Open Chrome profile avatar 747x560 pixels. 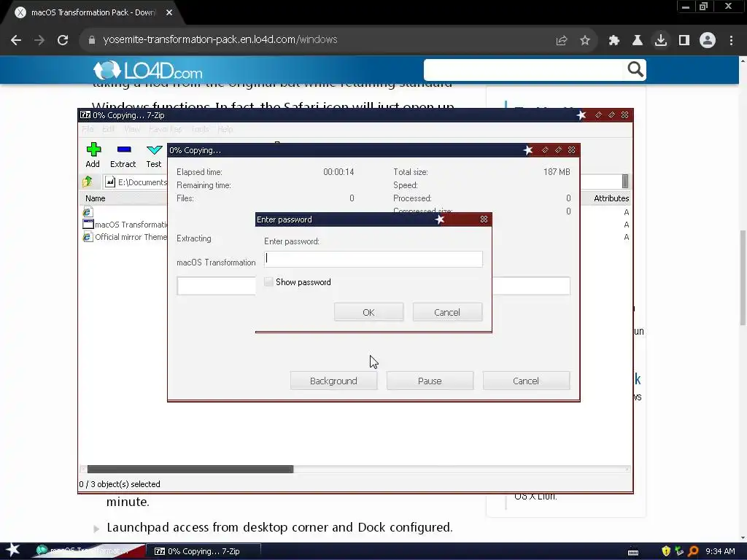coord(708,41)
